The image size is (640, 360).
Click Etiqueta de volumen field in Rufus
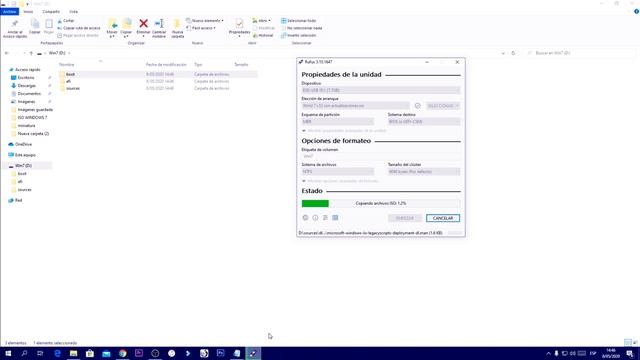[381, 156]
